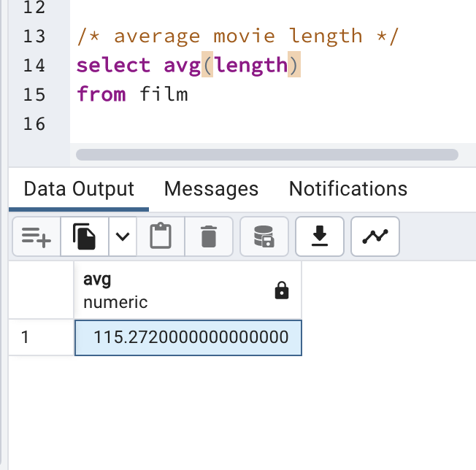Click the 'average movie length' comment line
This screenshot has width=476, height=470.
[x=237, y=36]
